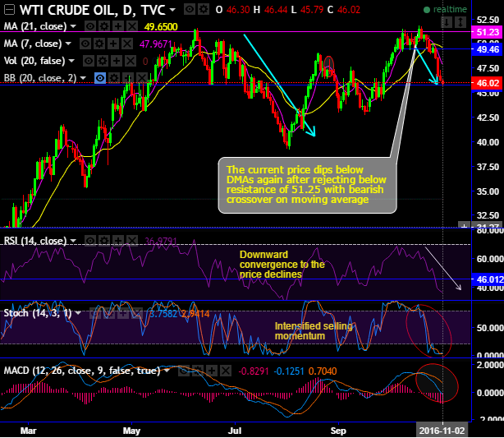
Task: Click the plus icon beside MA (7, close)
Action: (113, 44)
